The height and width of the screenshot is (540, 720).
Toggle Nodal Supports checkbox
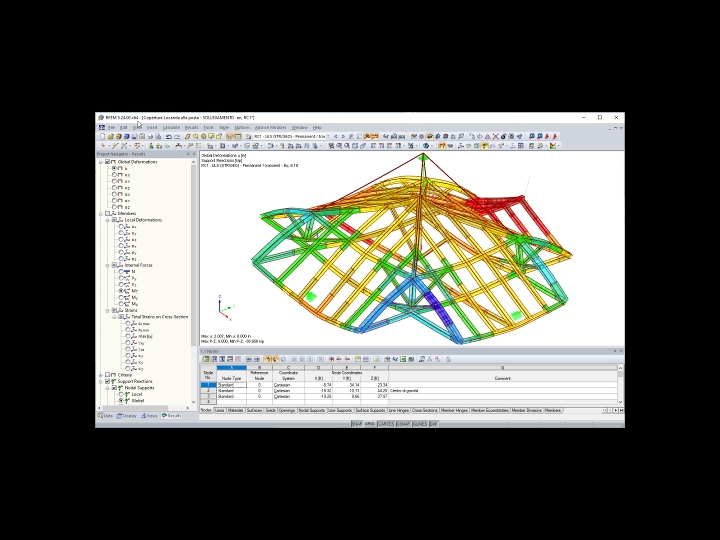point(114,388)
